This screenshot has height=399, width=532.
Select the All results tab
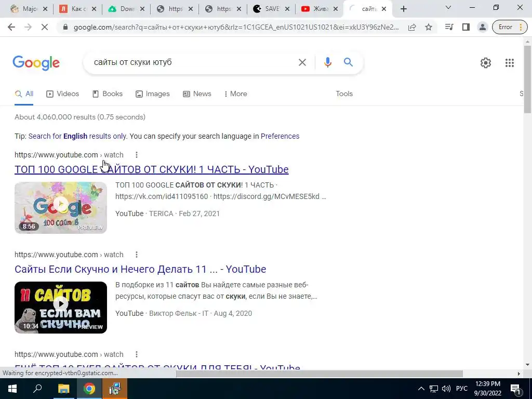(x=24, y=94)
